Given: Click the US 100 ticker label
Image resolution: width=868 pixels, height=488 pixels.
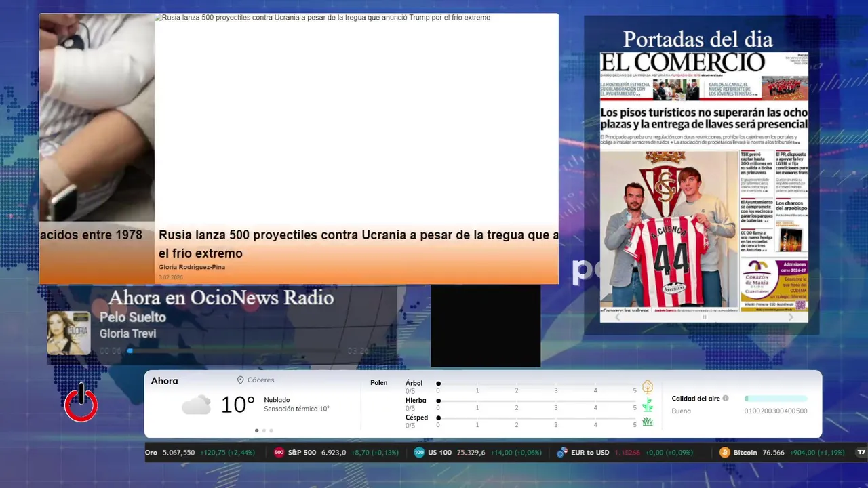Looking at the screenshot, I should (440, 452).
